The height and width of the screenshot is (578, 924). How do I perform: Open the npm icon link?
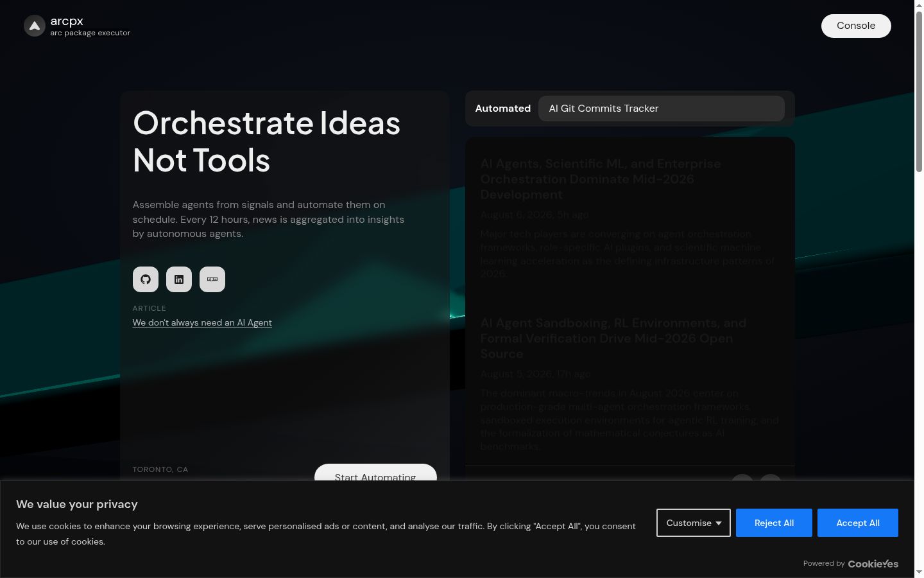pyautogui.click(x=212, y=279)
